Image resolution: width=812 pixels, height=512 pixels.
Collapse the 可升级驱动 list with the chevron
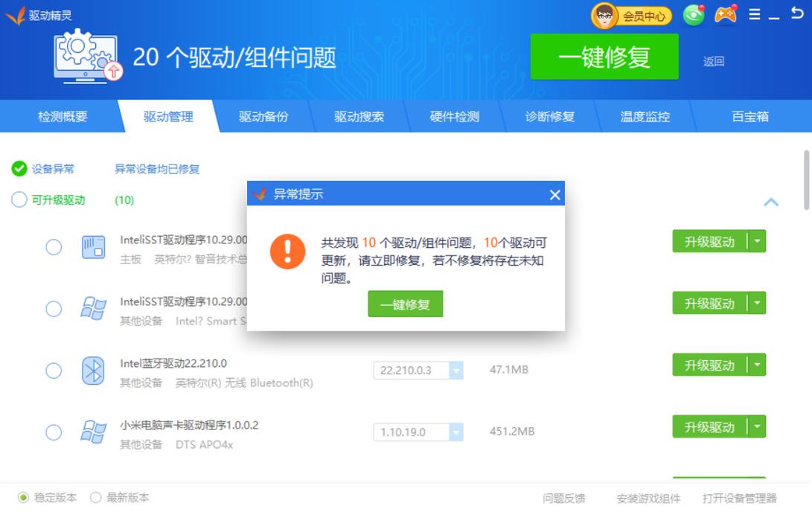pyautogui.click(x=771, y=202)
